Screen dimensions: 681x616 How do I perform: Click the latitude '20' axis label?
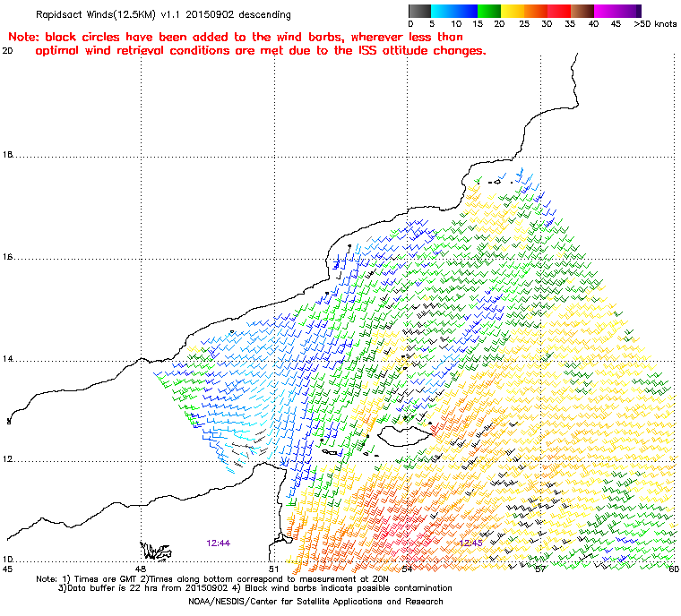tap(8, 51)
